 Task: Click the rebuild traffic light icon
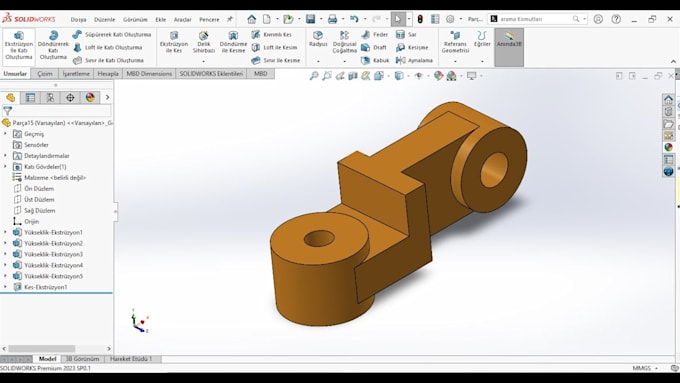point(420,19)
